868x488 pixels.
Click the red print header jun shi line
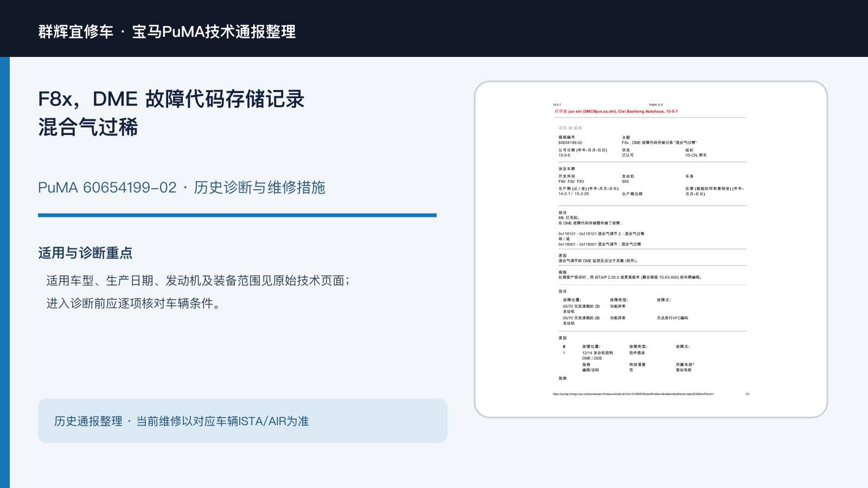click(616, 111)
